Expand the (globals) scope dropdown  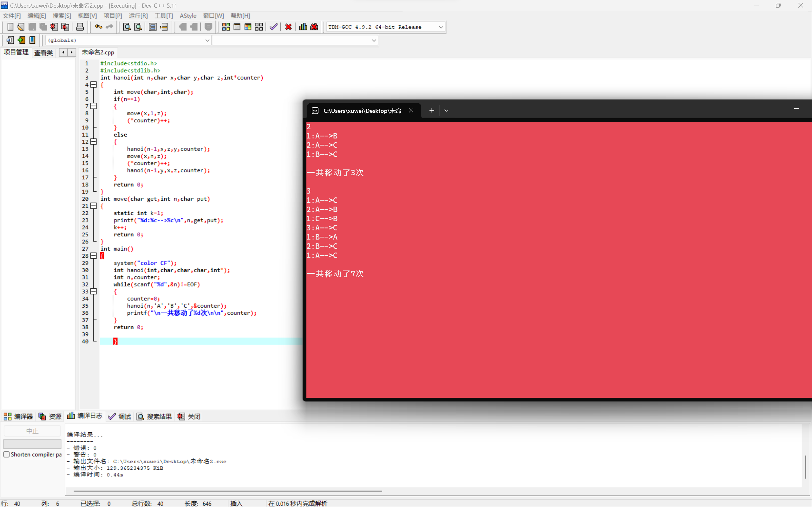(207, 40)
